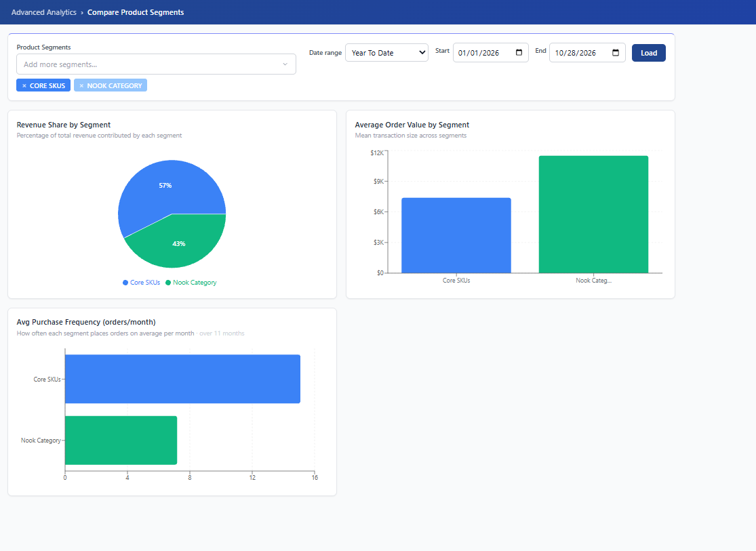Expand the Add more segments dropdown arrow
Image resolution: width=756 pixels, height=551 pixels.
click(285, 64)
